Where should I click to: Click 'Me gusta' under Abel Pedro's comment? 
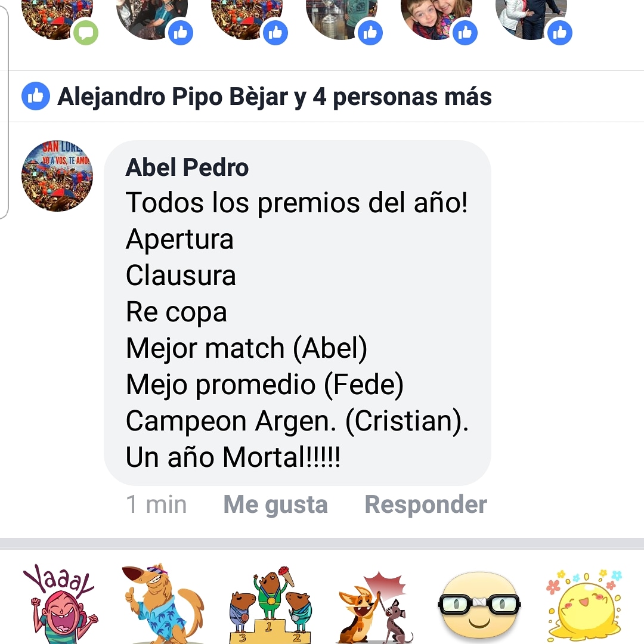[275, 504]
